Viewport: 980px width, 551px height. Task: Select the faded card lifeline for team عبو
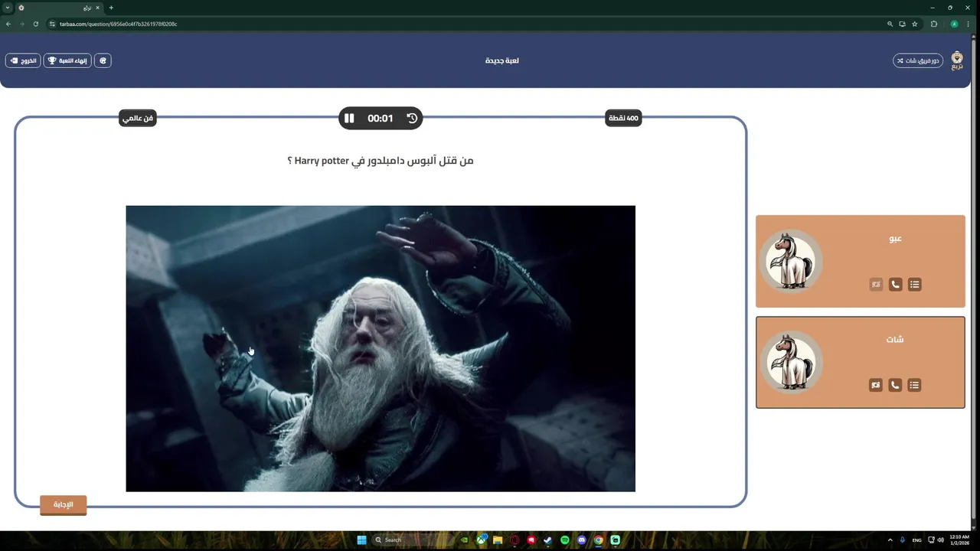pyautogui.click(x=876, y=285)
